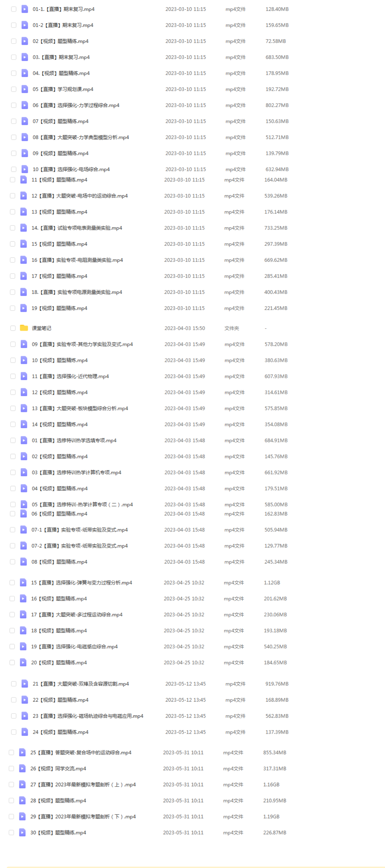Open file 23 选择强化-磁场轨迹综合与电磁应用.mp4
The width and height of the screenshot is (385, 868).
88,716
